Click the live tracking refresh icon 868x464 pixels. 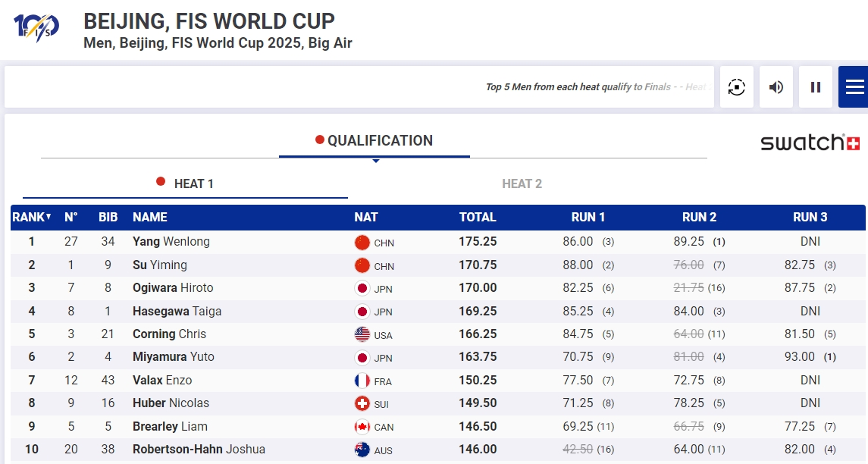pos(736,87)
